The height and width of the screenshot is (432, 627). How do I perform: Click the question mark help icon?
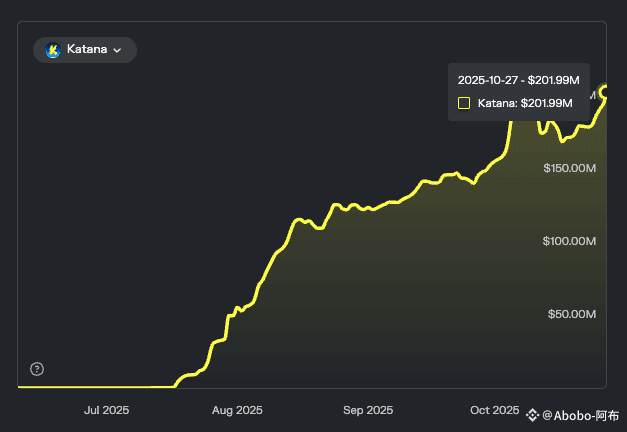click(x=37, y=369)
